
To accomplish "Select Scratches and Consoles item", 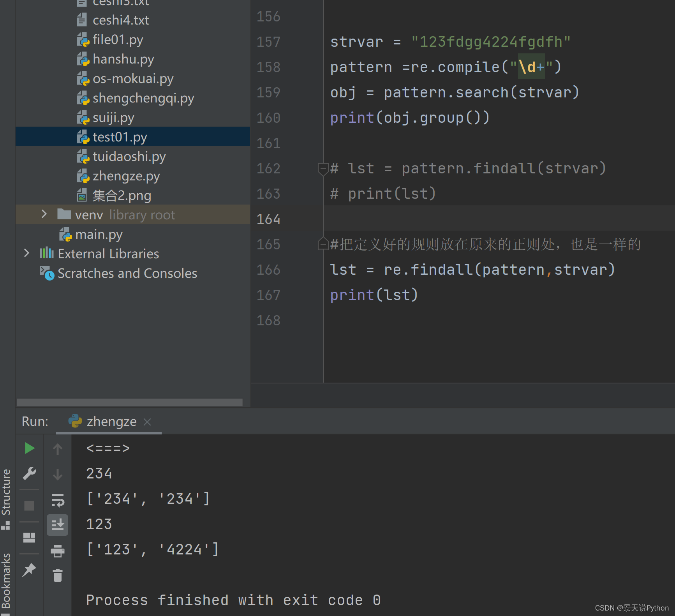I will [127, 273].
